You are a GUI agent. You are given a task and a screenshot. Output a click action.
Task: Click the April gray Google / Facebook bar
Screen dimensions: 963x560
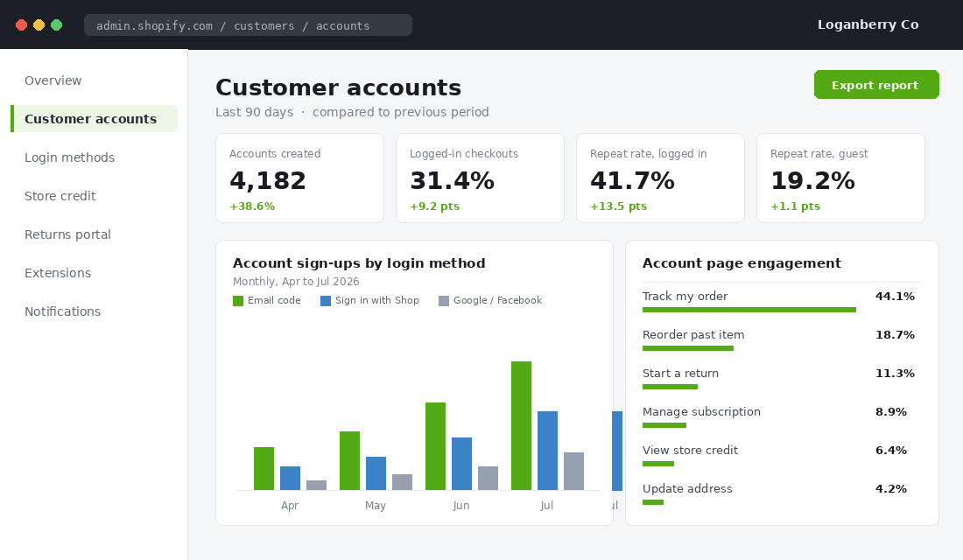[316, 485]
